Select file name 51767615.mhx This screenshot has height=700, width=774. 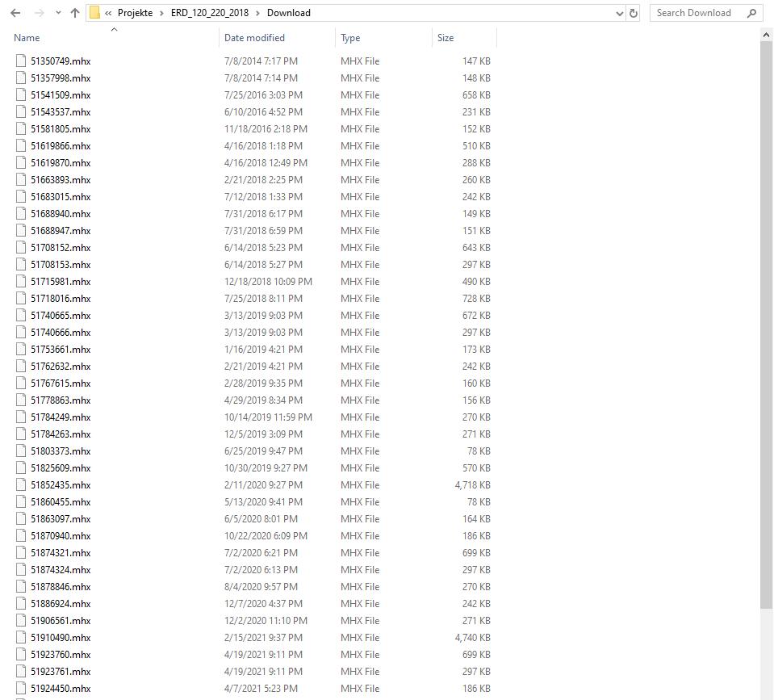coord(61,383)
